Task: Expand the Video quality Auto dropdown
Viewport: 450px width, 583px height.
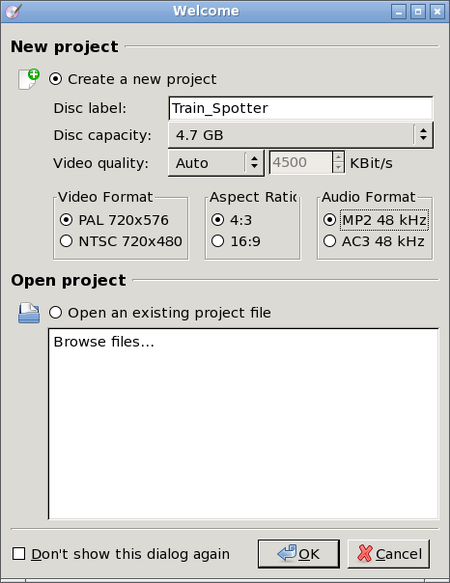Action: pos(216,163)
